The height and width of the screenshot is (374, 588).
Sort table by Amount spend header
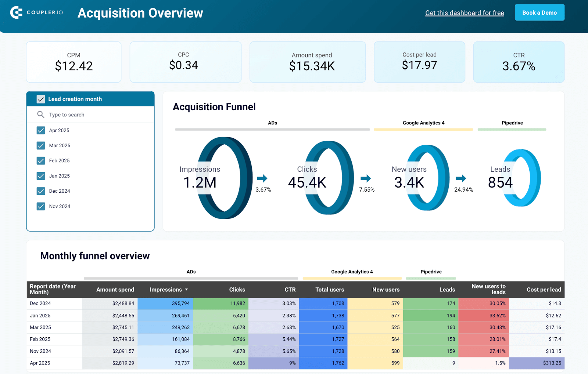(115, 290)
